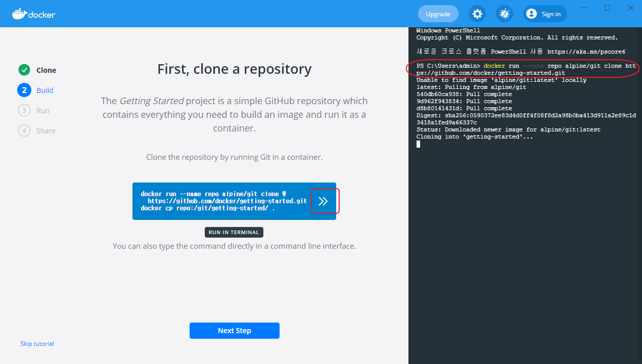642x364 pixels.
Task: Open settings via gear icon
Action: pyautogui.click(x=477, y=14)
